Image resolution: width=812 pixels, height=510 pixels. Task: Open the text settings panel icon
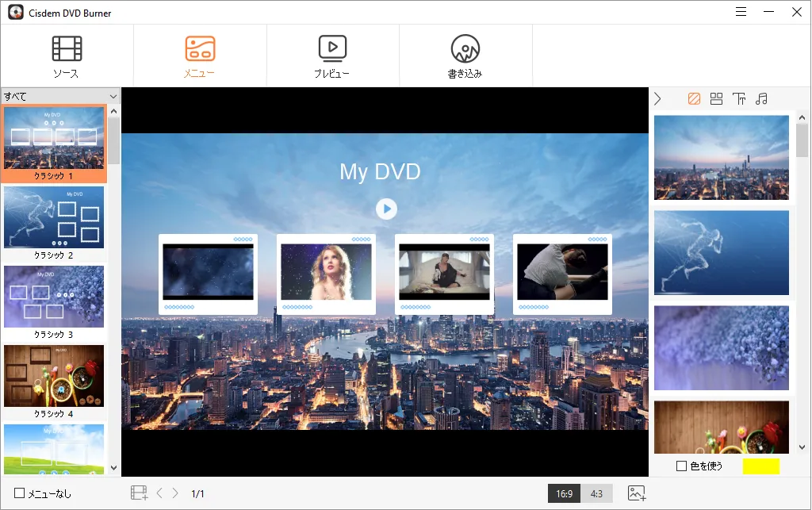point(739,99)
